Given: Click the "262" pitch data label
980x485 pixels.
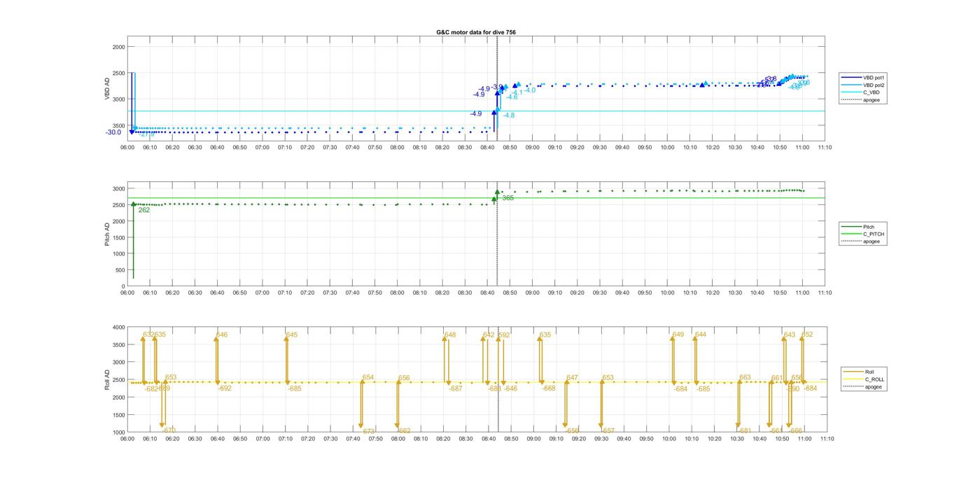Looking at the screenshot, I should pos(144,210).
